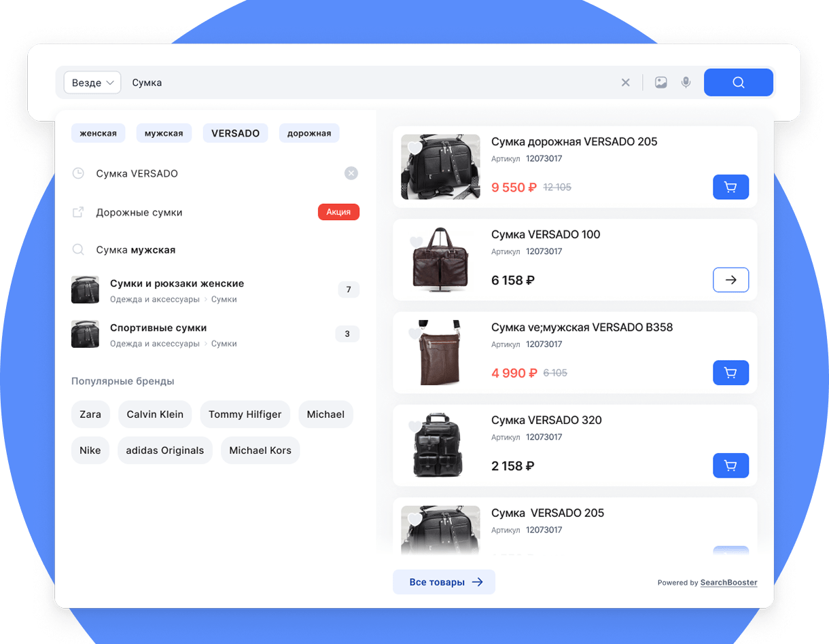Select the Calvin Klein brand chip
Viewport: 829px width, 644px height.
click(x=155, y=414)
